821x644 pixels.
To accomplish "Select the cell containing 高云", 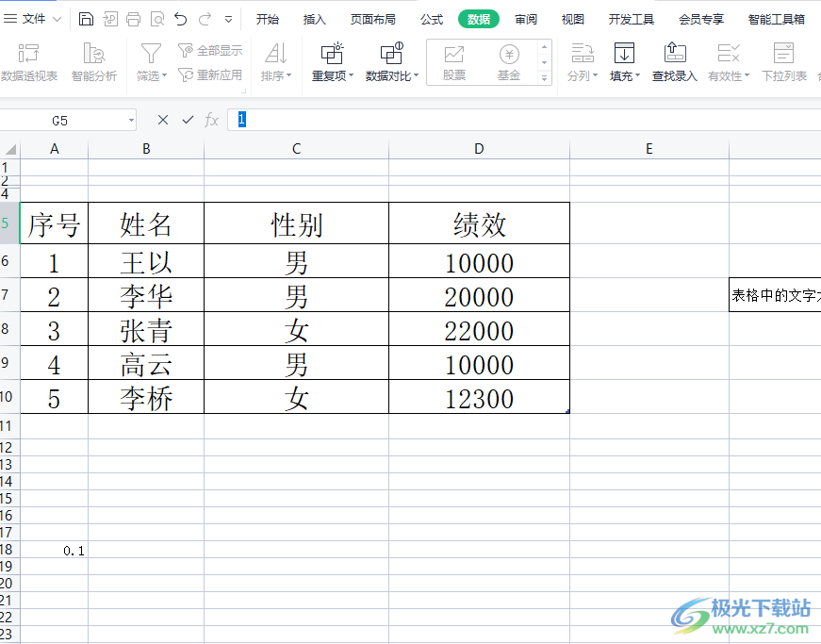I will point(146,363).
